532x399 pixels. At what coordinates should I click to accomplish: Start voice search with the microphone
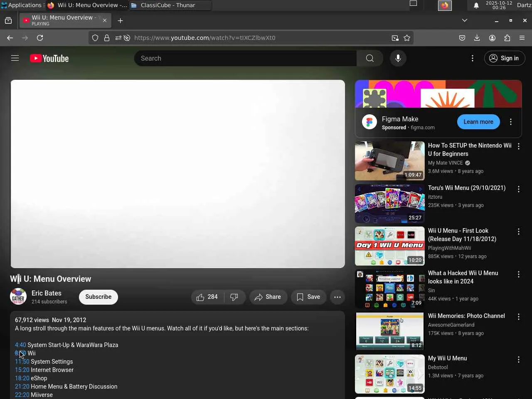click(x=398, y=58)
